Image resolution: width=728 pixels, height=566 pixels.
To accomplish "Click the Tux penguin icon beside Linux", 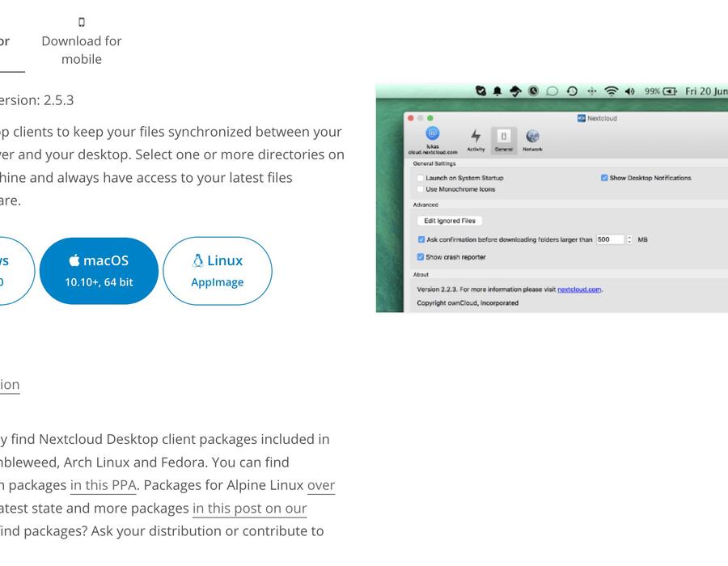I will (x=198, y=260).
